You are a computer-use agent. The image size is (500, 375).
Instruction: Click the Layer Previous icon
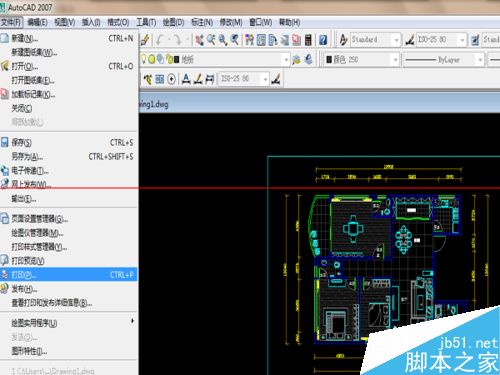click(x=309, y=60)
